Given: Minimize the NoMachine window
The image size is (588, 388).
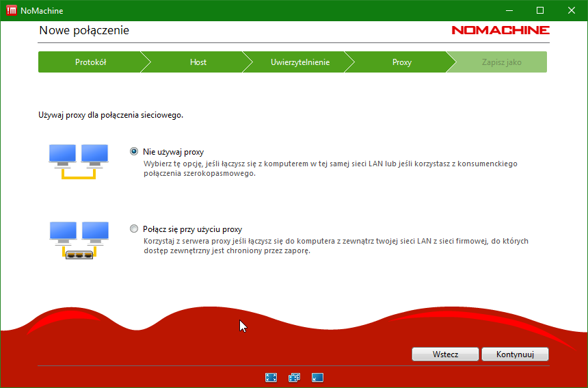Looking at the screenshot, I should pos(509,10).
